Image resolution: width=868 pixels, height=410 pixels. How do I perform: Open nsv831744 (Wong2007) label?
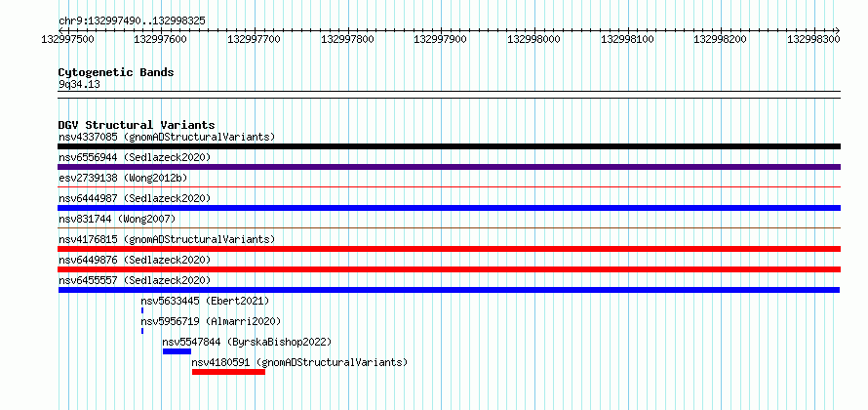117,219
